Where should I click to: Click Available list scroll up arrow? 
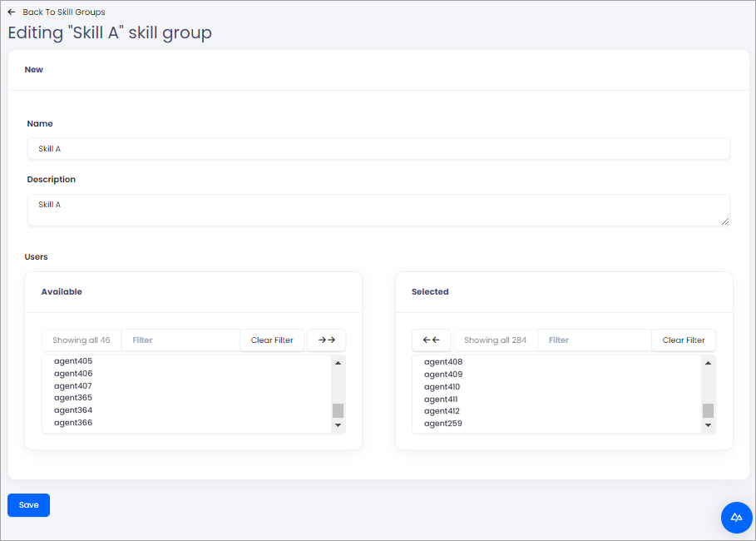pos(338,363)
